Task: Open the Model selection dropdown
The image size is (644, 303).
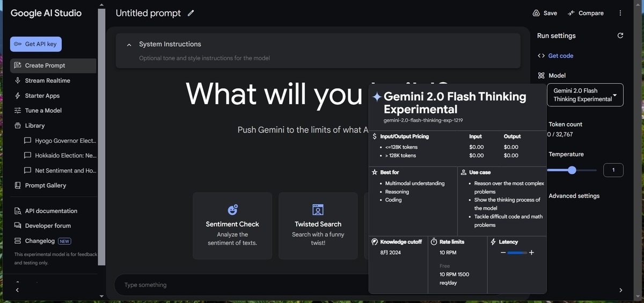Action: coord(585,95)
